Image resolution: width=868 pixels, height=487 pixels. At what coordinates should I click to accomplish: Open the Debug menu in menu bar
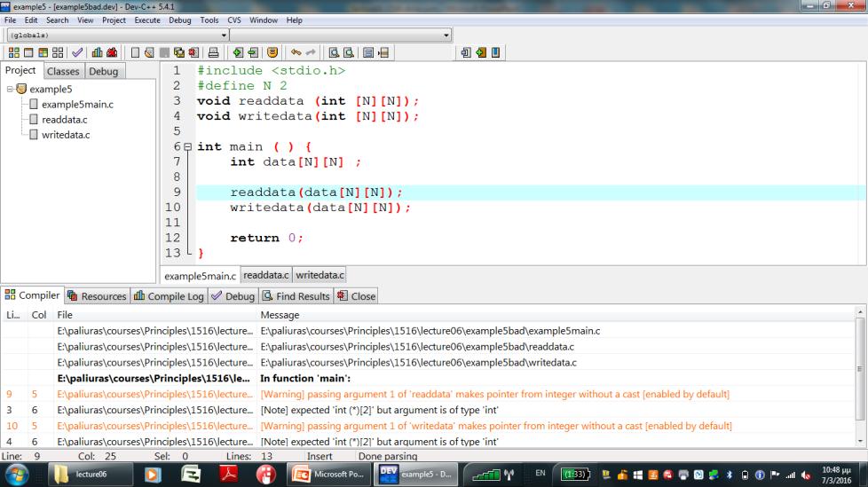(x=180, y=20)
